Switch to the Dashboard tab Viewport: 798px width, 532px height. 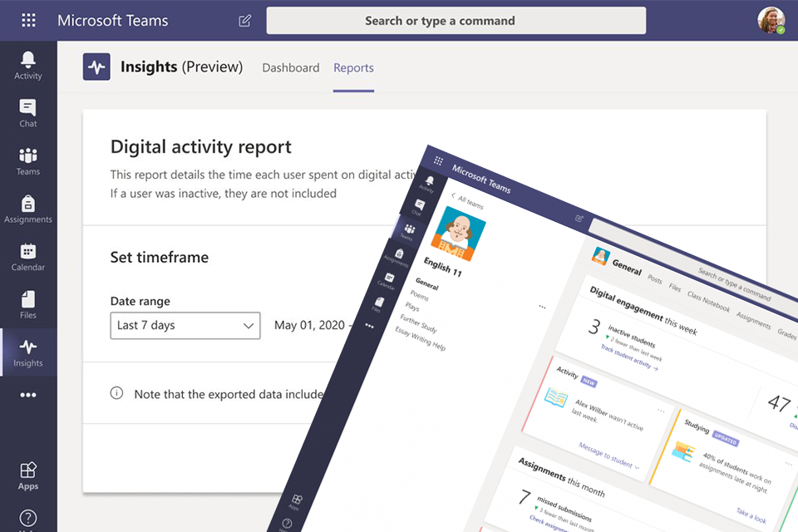coord(290,67)
